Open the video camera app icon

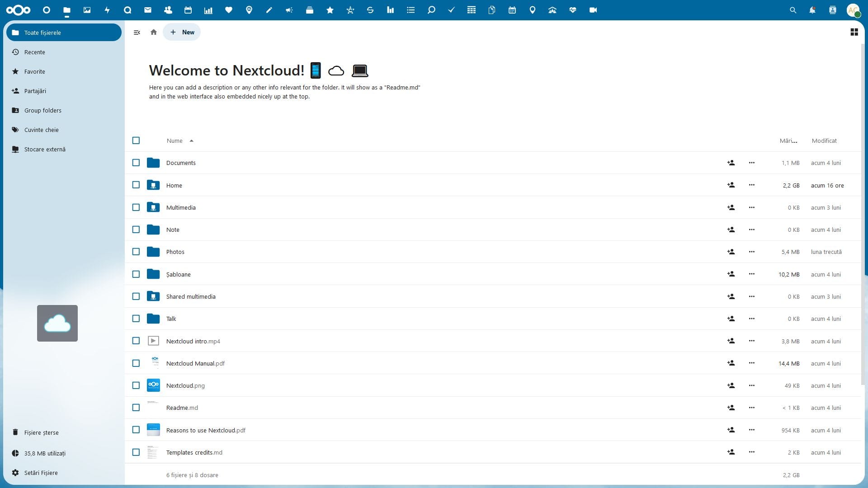593,10
